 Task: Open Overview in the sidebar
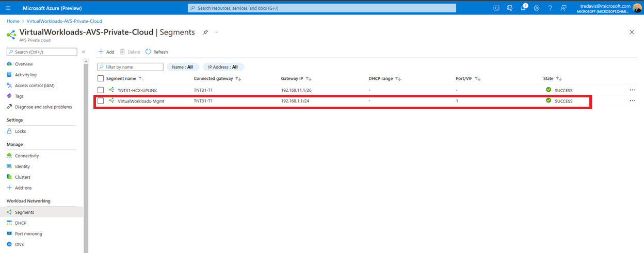pyautogui.click(x=24, y=64)
